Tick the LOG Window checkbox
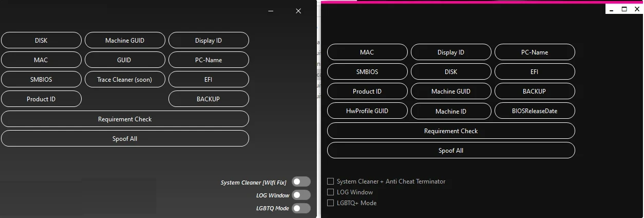 331,192
